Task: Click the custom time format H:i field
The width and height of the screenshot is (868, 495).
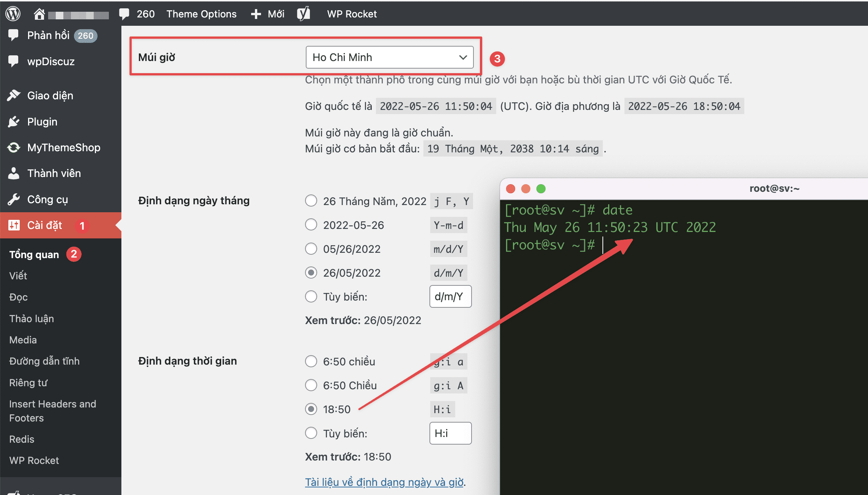Action: (x=450, y=433)
